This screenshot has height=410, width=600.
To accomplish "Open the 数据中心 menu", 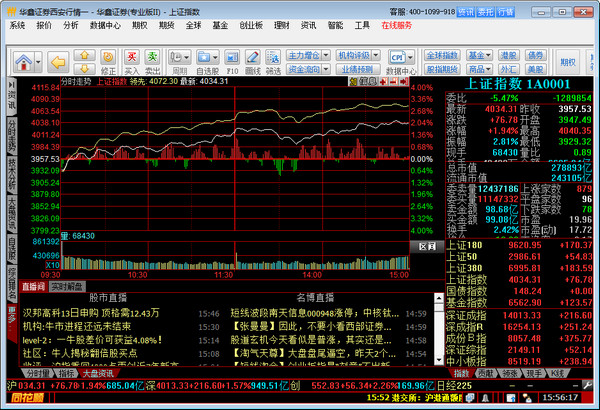I will pyautogui.click(x=105, y=25).
